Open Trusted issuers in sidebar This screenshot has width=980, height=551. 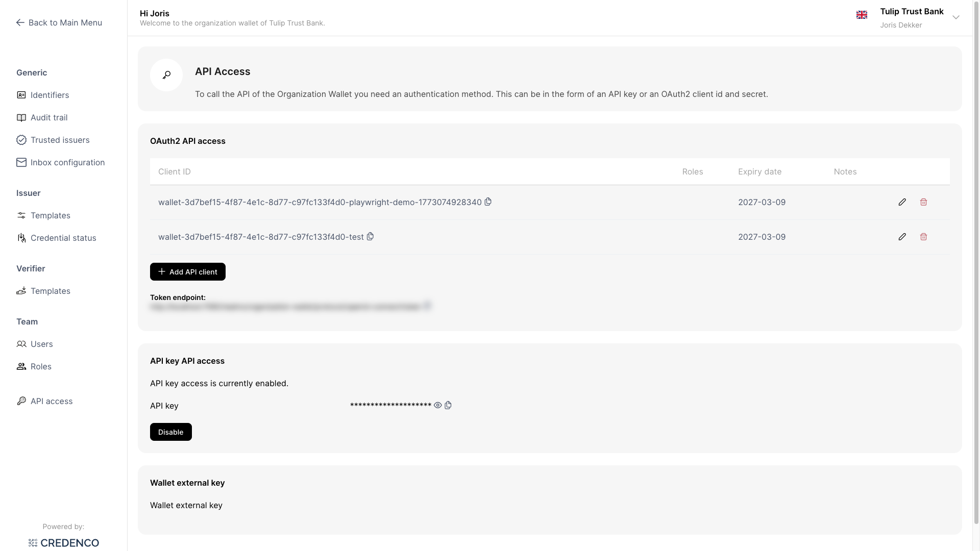[60, 140]
